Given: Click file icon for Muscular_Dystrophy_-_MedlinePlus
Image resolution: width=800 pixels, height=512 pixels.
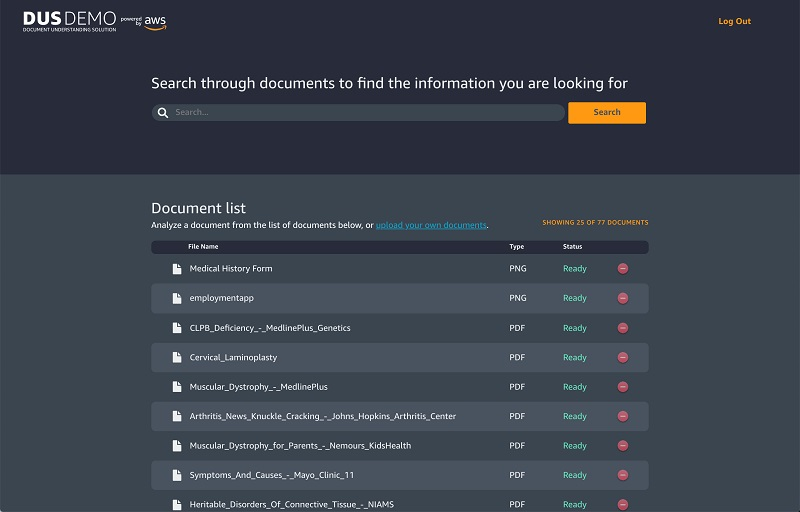Looking at the screenshot, I should (177, 387).
